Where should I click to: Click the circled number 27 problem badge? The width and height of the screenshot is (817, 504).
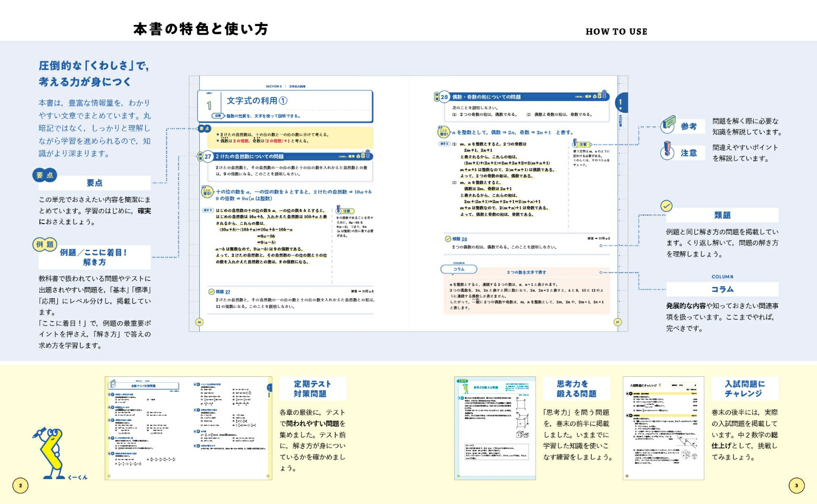click(207, 157)
